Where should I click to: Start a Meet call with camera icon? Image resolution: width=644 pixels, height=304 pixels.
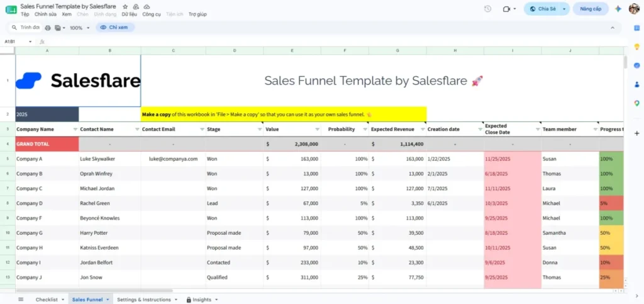(x=506, y=9)
